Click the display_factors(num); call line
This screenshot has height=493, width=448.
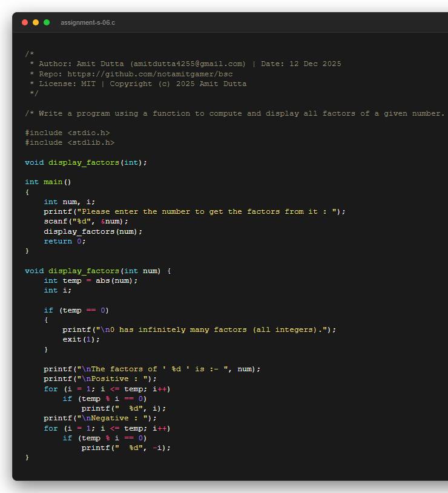93,231
